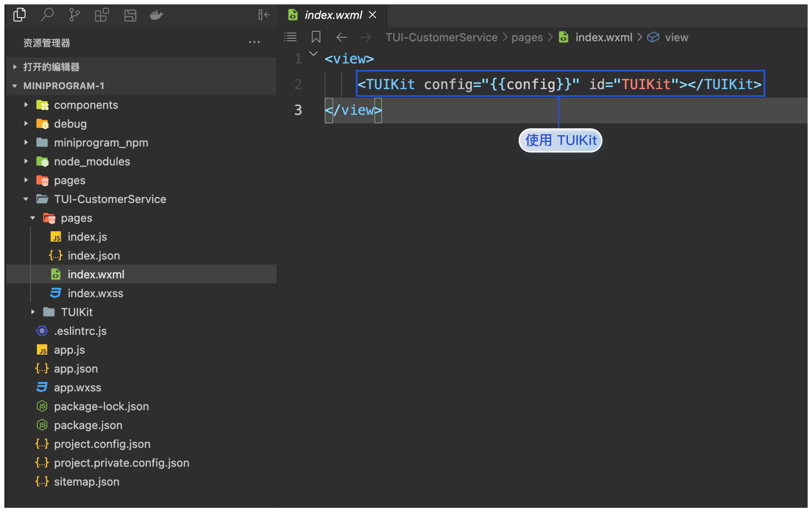Open package.json file
Viewport: 812px width, 512px height.
(141, 425)
